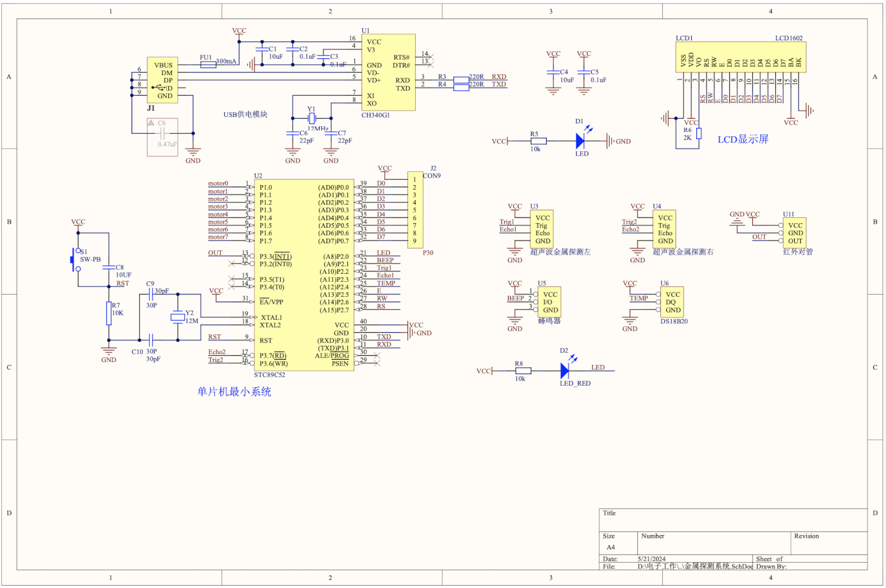Click the "蜂鸣器" label
Viewport: 886px width, 588px height.
point(549,321)
